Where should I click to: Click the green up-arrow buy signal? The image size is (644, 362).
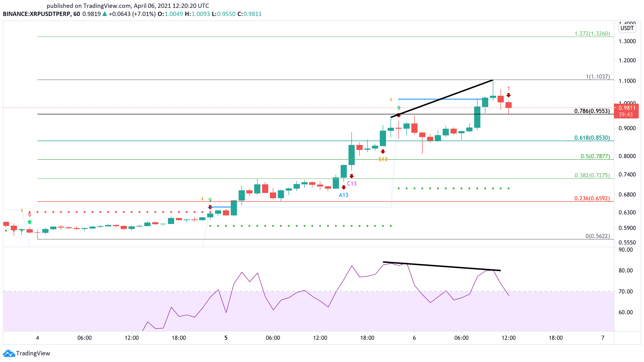29,222
